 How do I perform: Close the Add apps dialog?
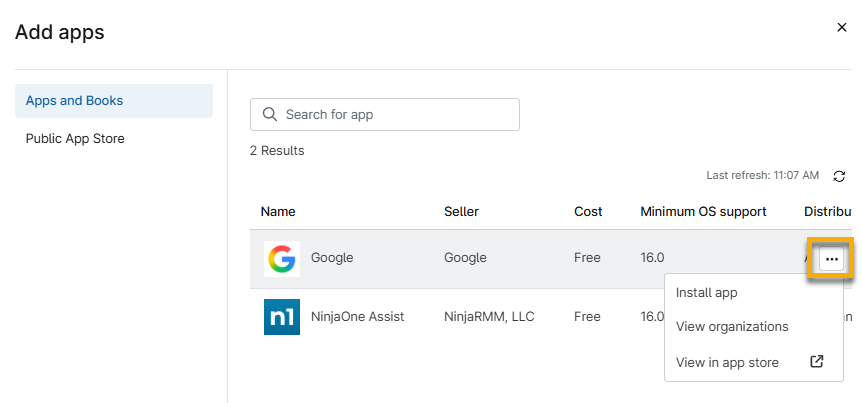842,27
